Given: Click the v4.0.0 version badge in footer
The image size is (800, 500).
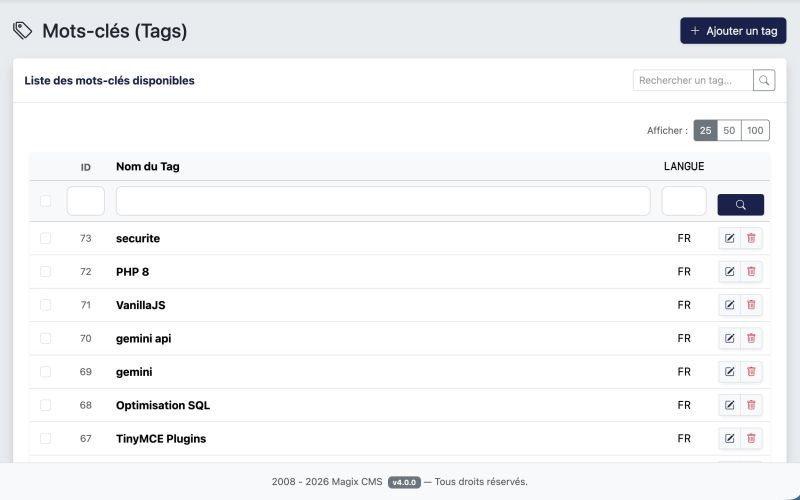Looking at the screenshot, I should point(404,482).
